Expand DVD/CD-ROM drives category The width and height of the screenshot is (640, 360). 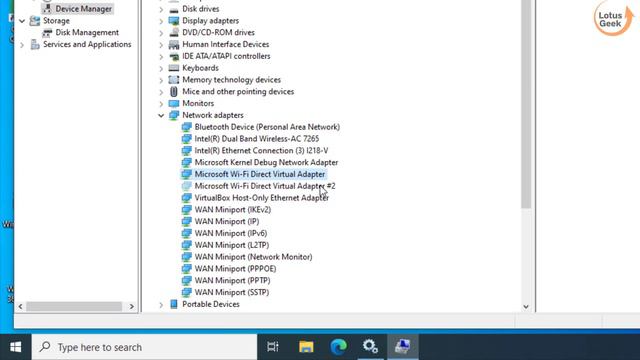point(161,33)
